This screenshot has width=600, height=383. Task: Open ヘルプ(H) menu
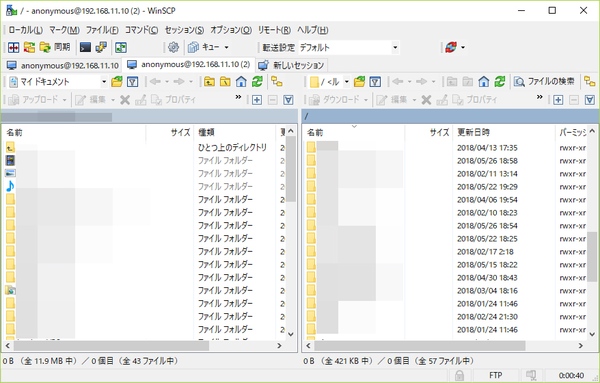click(x=313, y=30)
